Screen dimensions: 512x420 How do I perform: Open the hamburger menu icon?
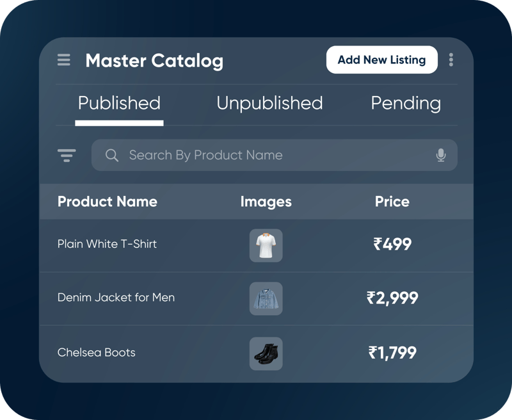click(x=64, y=60)
